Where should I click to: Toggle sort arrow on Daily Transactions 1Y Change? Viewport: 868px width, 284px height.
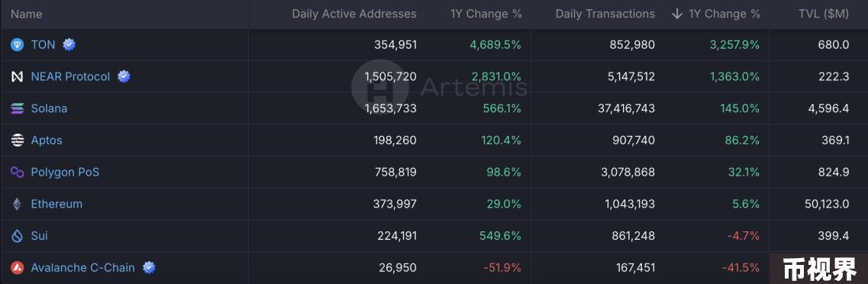(x=676, y=14)
